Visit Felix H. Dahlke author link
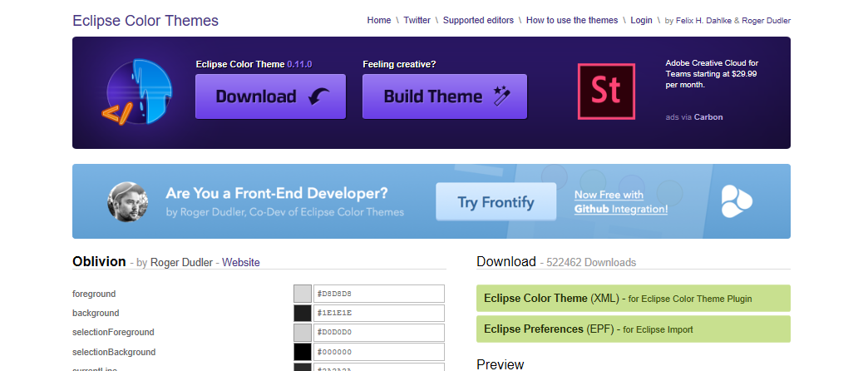 click(x=703, y=21)
